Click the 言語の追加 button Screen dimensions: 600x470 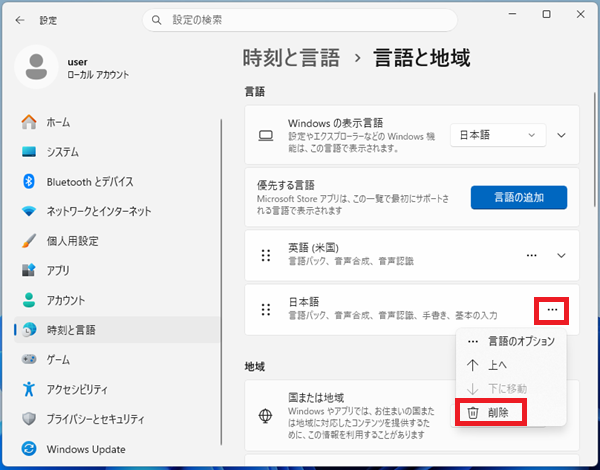518,196
